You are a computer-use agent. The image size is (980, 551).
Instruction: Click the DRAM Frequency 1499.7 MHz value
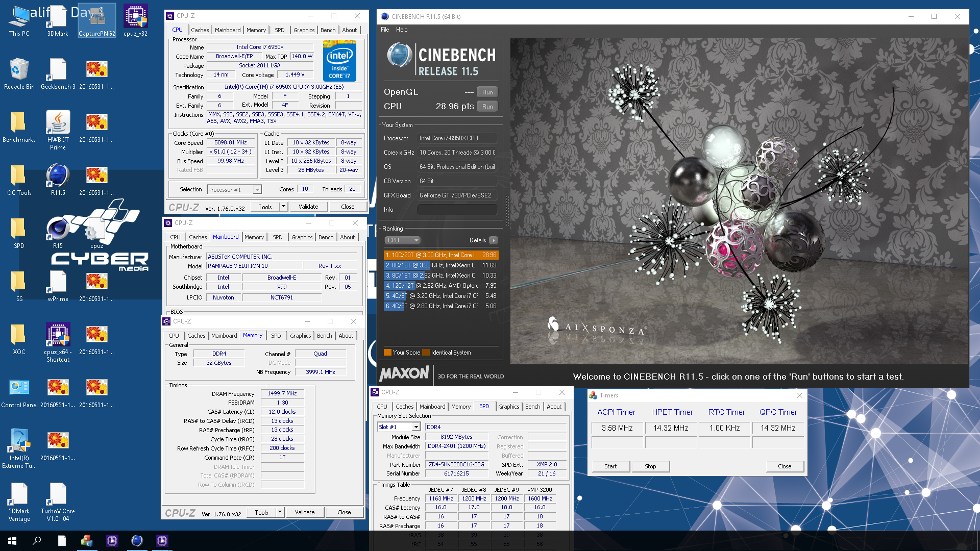(x=282, y=394)
